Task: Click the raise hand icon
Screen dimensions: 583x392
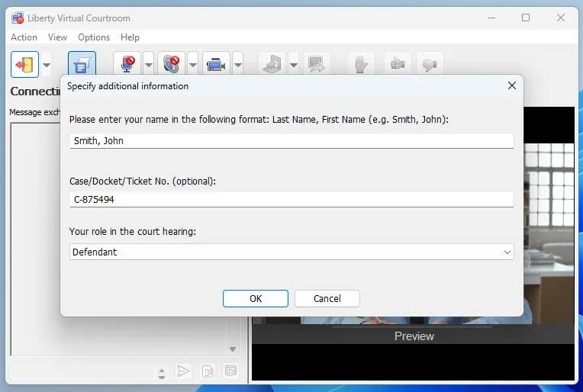Action: click(360, 65)
